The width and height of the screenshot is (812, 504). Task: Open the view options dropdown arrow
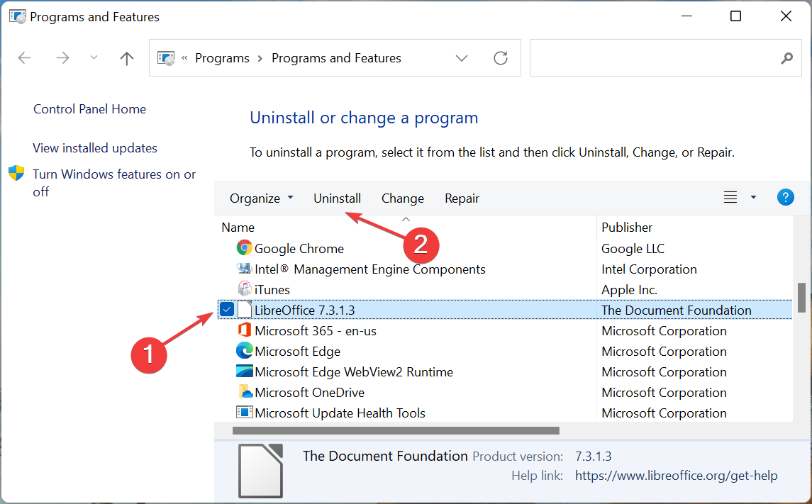coord(753,197)
